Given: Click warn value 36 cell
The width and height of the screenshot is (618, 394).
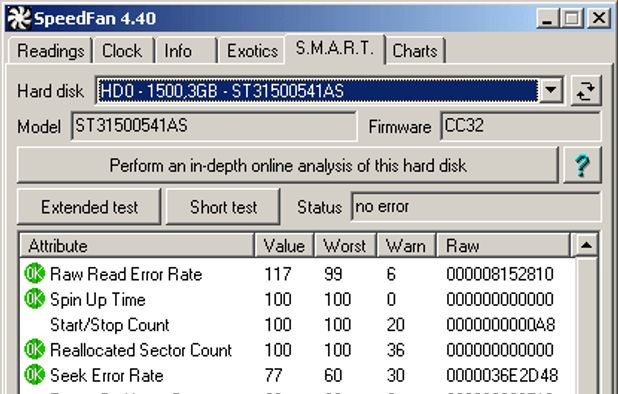Looking at the screenshot, I should pyautogui.click(x=395, y=349).
